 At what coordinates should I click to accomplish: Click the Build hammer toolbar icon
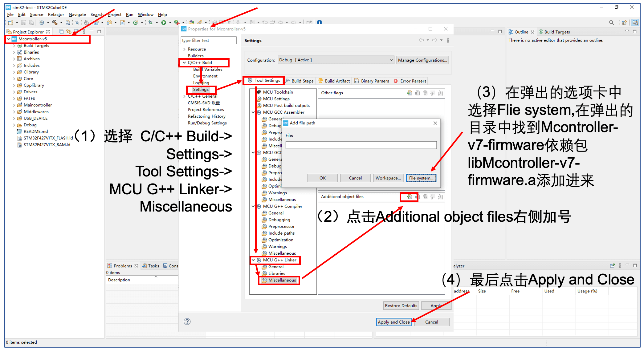coord(55,22)
